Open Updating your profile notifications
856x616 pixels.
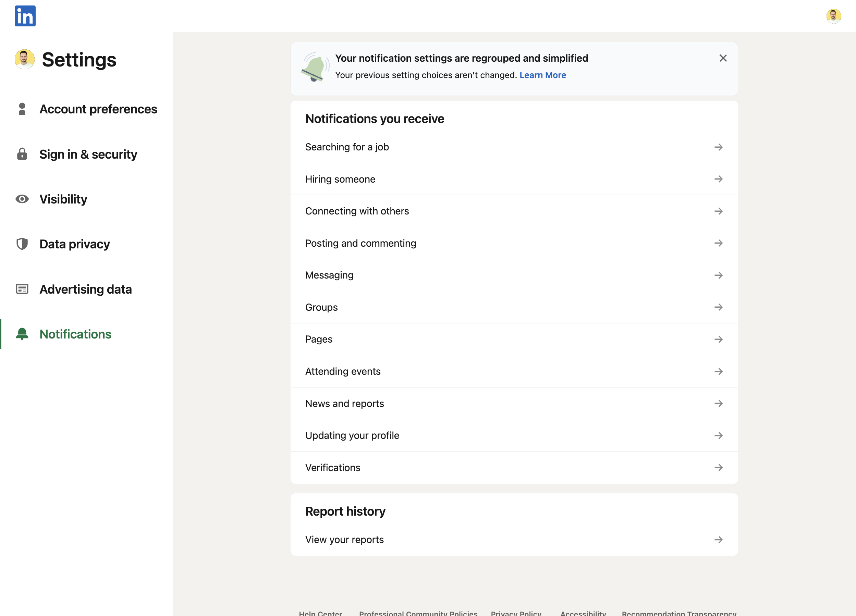pyautogui.click(x=514, y=435)
